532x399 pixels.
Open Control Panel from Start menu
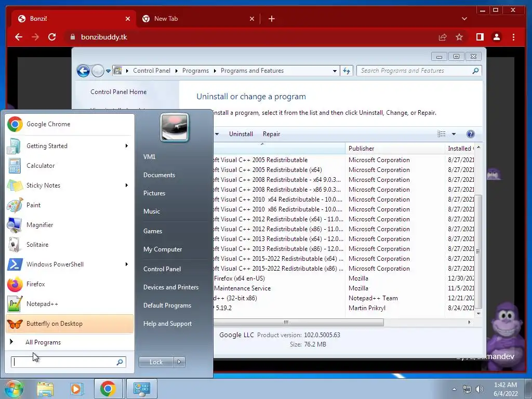(x=162, y=269)
